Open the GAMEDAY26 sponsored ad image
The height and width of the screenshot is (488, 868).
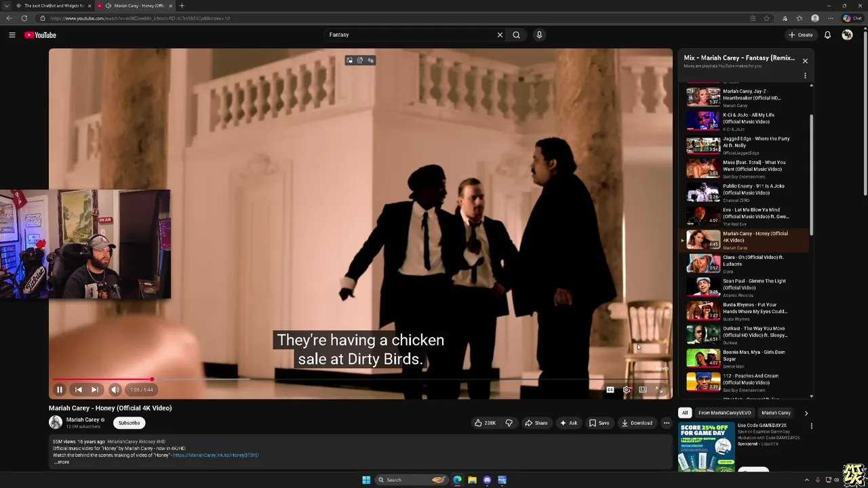[x=706, y=447]
